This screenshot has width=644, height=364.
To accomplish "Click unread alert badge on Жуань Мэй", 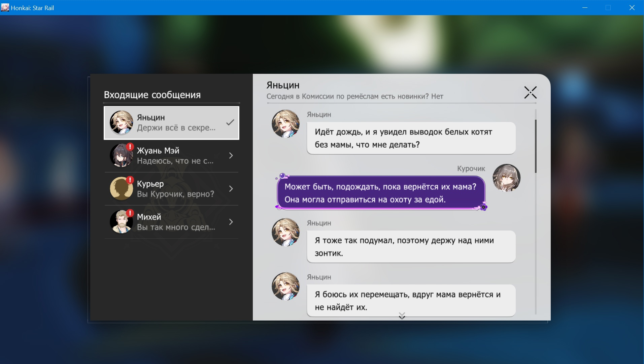I will click(x=130, y=147).
